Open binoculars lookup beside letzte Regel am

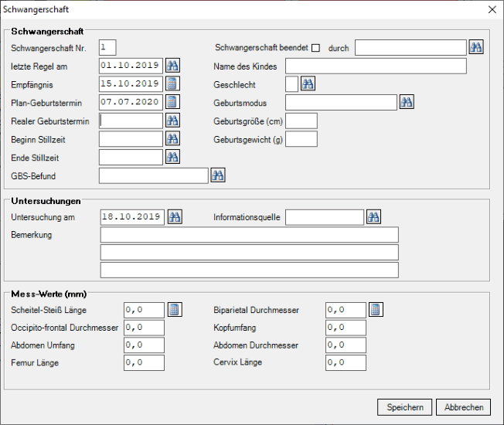pyautogui.click(x=172, y=66)
